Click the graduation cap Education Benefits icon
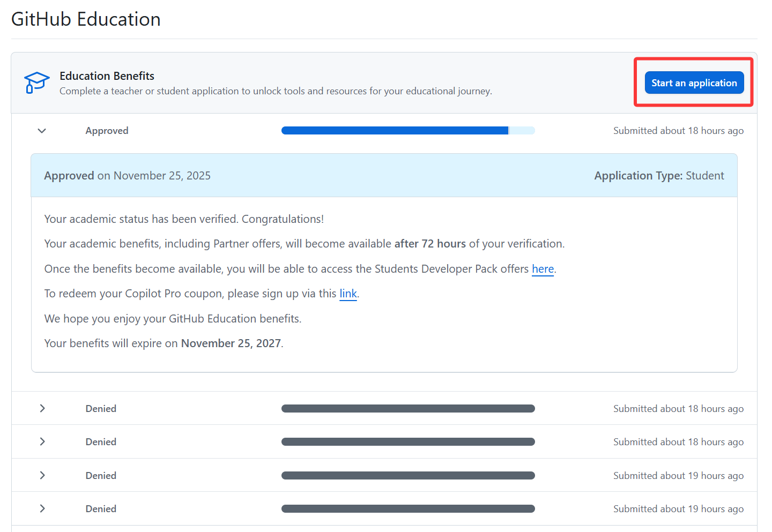This screenshot has width=772, height=532. 36,83
